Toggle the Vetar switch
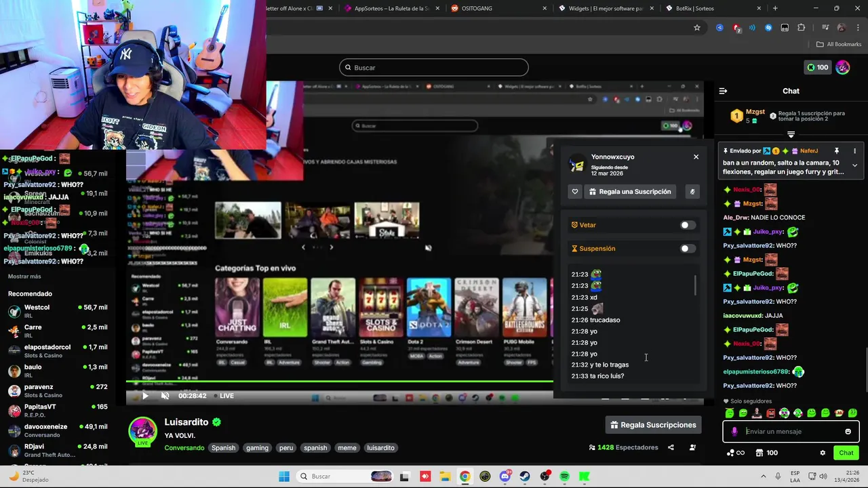This screenshot has width=868, height=488. [x=688, y=225]
